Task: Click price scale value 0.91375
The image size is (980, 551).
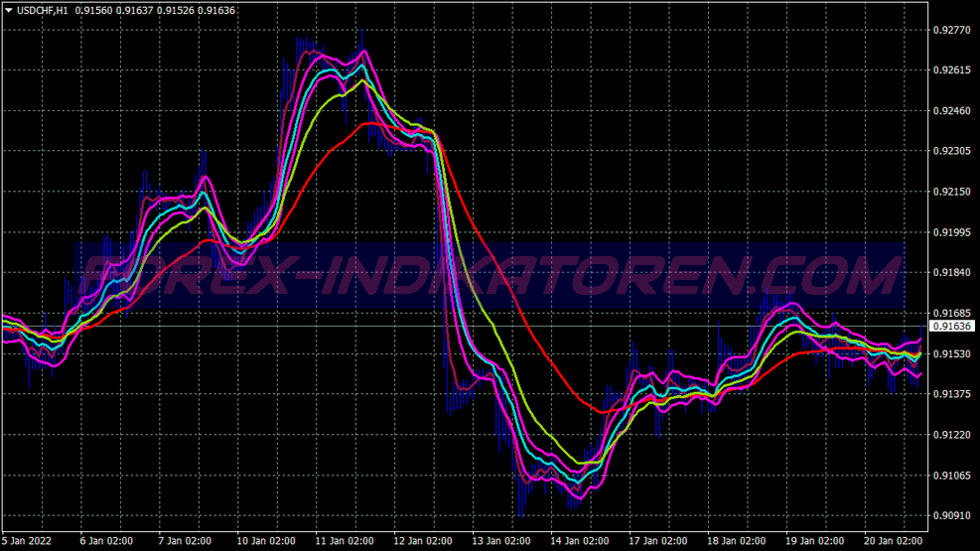Action: pyautogui.click(x=952, y=394)
